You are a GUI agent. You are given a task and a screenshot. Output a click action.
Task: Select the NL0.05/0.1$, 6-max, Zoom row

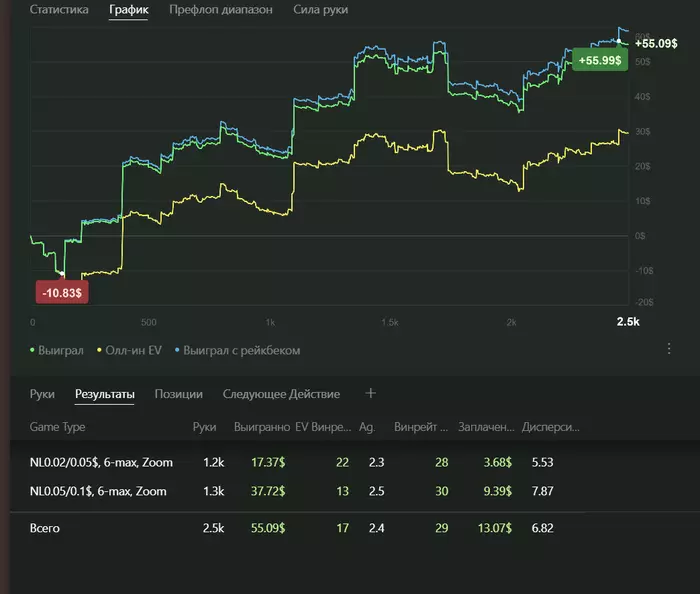(x=355, y=491)
